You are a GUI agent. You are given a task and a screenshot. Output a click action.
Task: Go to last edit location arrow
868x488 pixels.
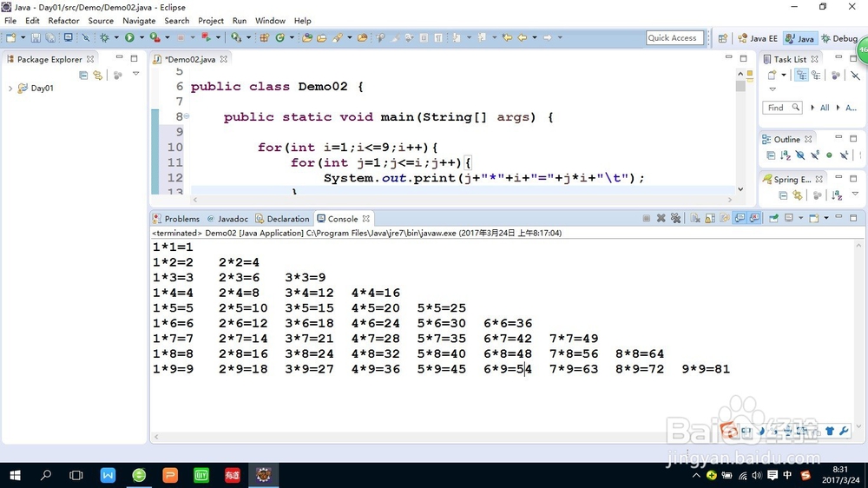pyautogui.click(x=507, y=37)
